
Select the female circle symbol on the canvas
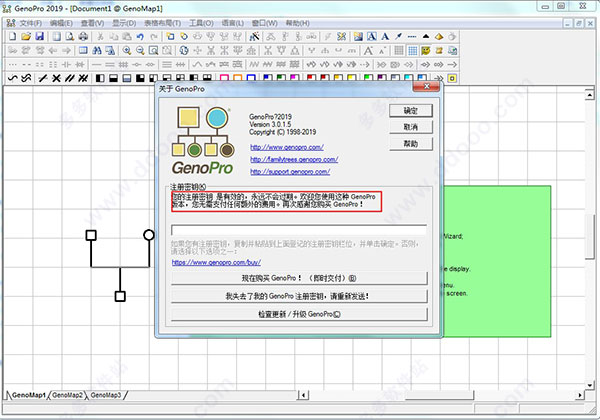click(x=149, y=235)
